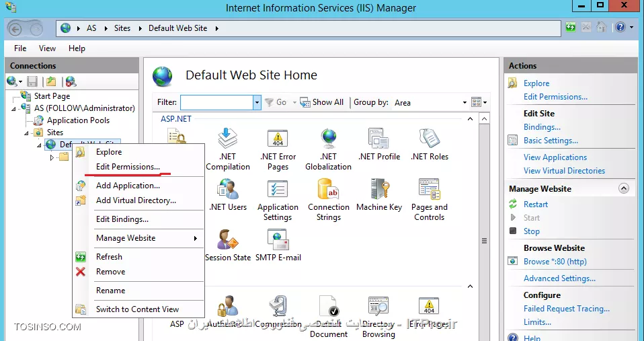Select Application Pools in the tree
Screen dimensions: 644x341
click(78, 120)
